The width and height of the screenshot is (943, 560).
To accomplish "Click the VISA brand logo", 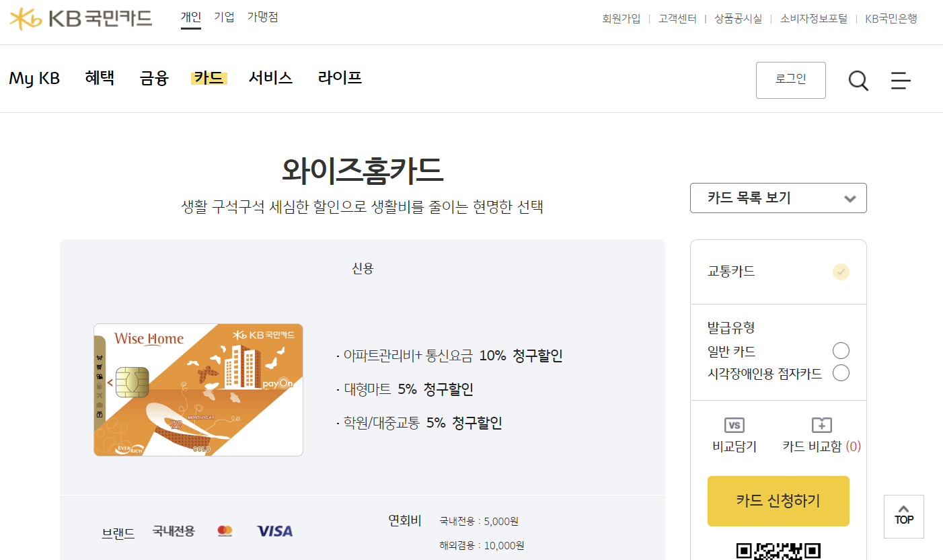I will (275, 531).
